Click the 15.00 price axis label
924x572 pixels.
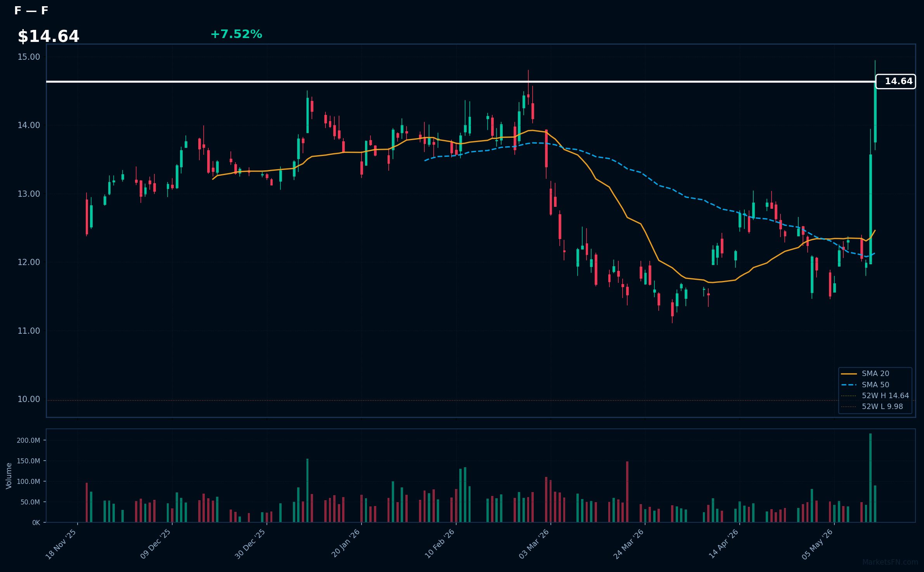point(29,57)
